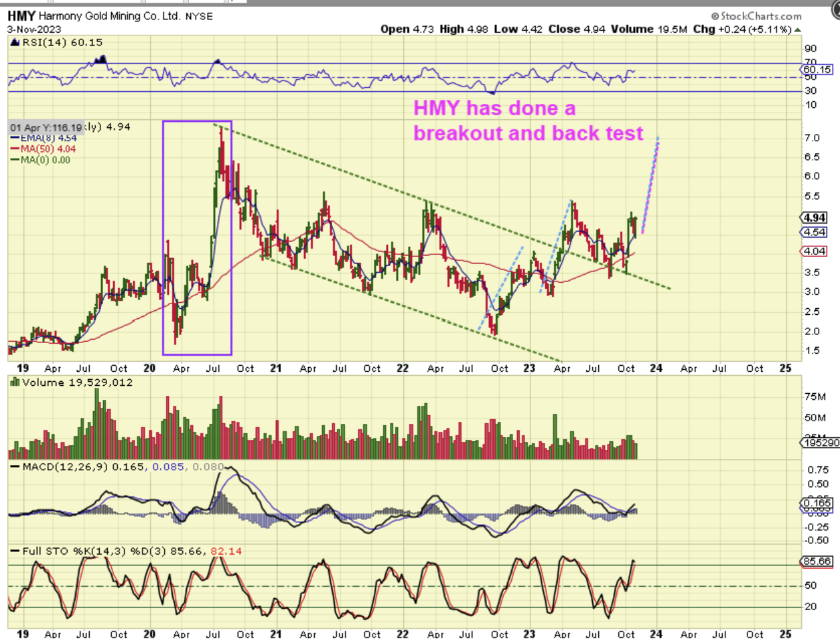
Task: Click the red 4.04 MA tag on the right axis
Action: (x=815, y=251)
